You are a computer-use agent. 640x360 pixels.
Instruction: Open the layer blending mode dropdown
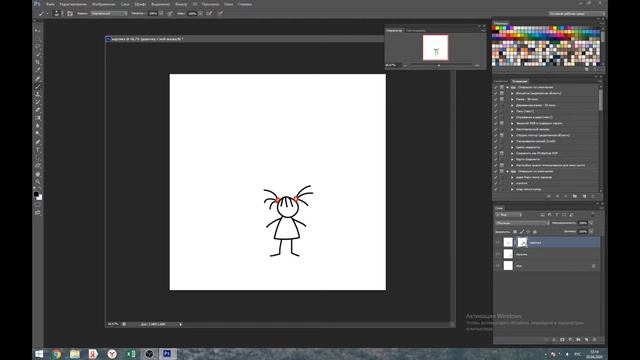click(522, 223)
